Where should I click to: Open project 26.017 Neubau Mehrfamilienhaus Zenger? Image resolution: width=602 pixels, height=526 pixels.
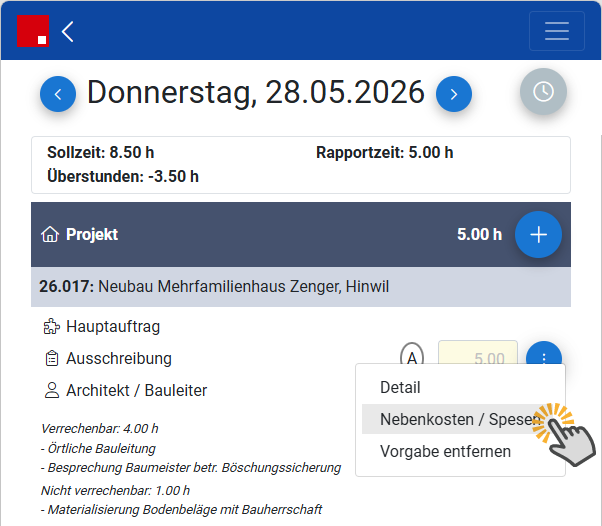pyautogui.click(x=301, y=287)
